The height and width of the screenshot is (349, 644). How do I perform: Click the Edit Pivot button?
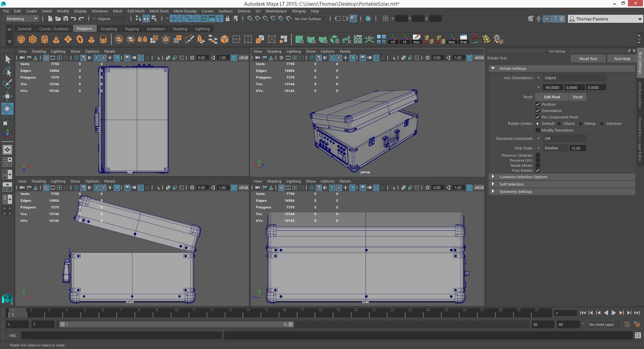(552, 97)
